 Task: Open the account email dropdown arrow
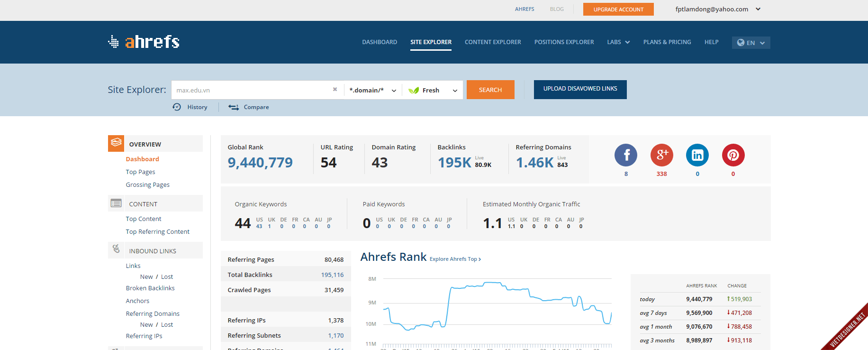[x=758, y=9]
